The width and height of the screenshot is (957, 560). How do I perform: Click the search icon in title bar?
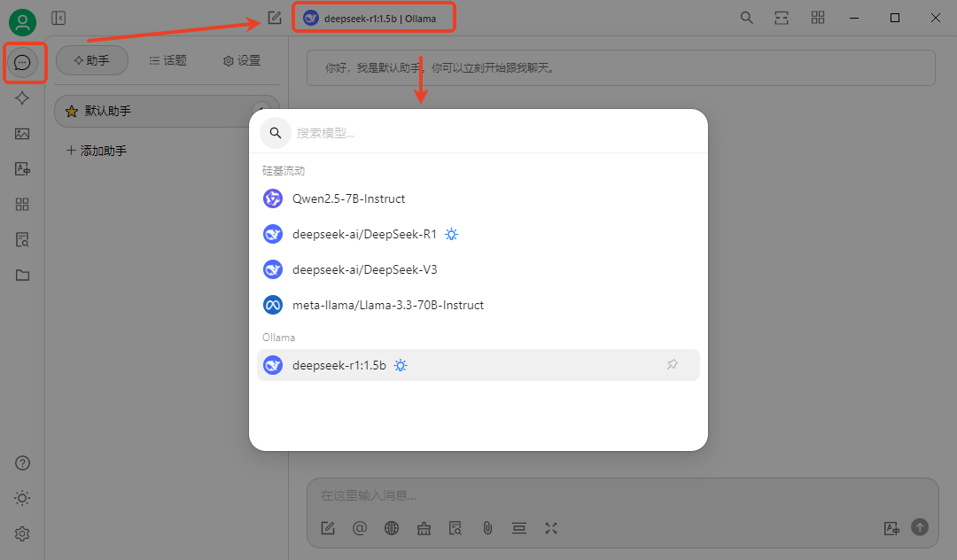(x=746, y=18)
